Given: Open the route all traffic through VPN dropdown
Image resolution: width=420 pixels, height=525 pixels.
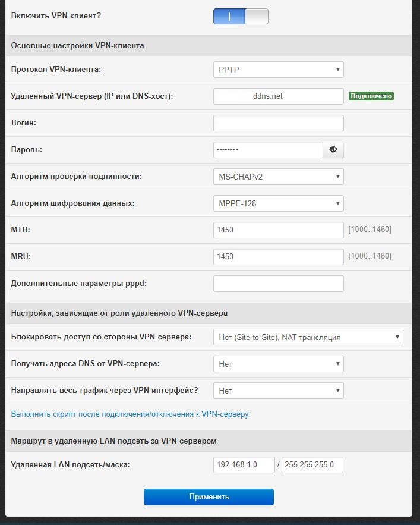Looking at the screenshot, I should (x=278, y=391).
